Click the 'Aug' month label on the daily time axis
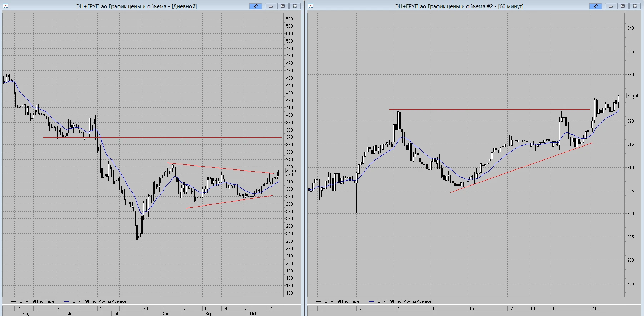 coord(165,314)
